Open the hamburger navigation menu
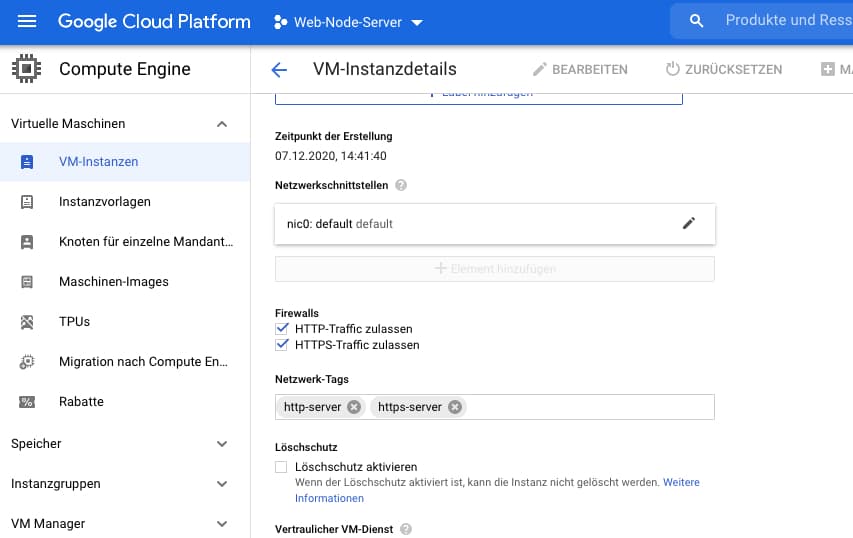 point(27,21)
